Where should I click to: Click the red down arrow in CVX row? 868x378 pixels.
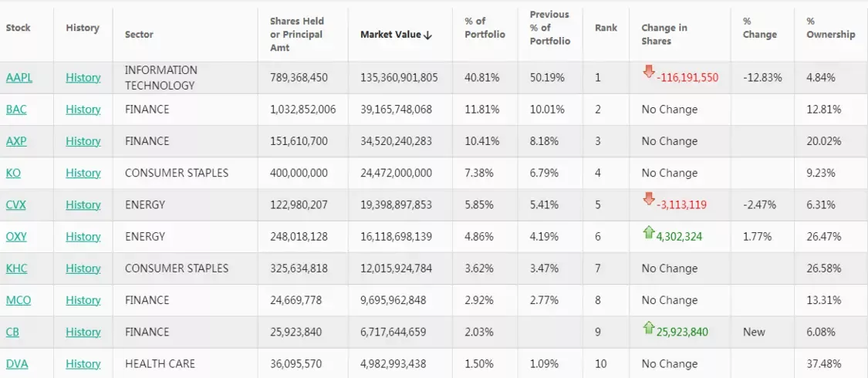649,199
